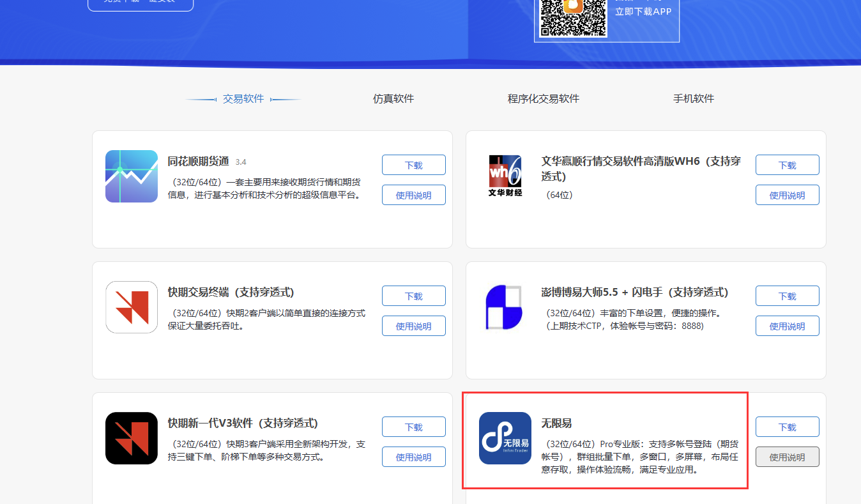Download 快期新一代V3软件 via 下载 button
Image resolution: width=861 pixels, height=504 pixels.
(x=414, y=427)
